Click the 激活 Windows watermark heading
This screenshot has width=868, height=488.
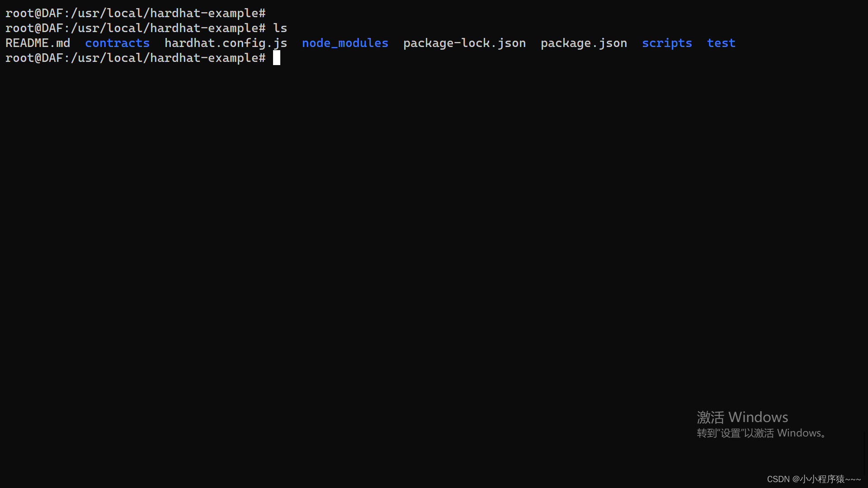click(x=742, y=417)
